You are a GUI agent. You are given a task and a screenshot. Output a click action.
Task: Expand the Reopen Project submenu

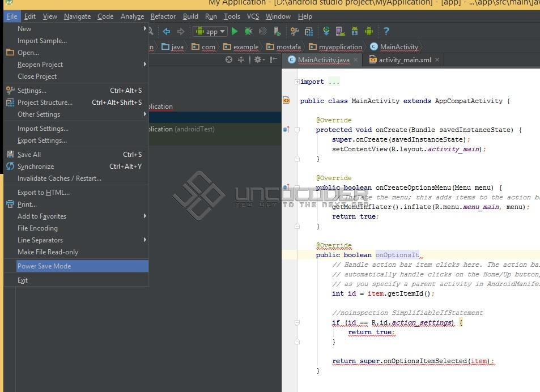(76, 65)
